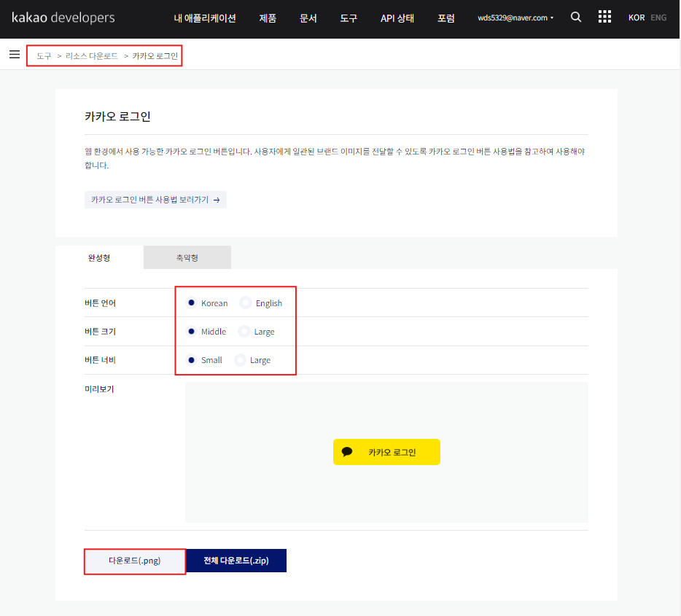Open 내 애플리케이션 menu
Viewport: 681px width, 616px height.
205,17
